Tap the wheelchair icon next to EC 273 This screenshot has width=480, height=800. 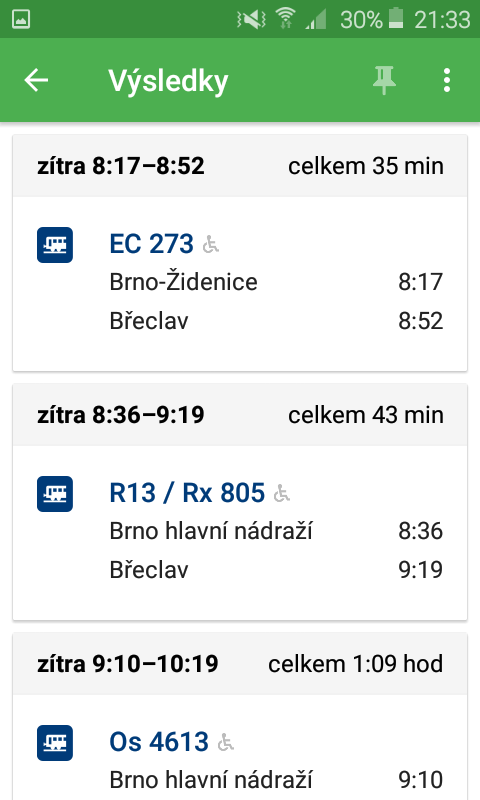211,244
